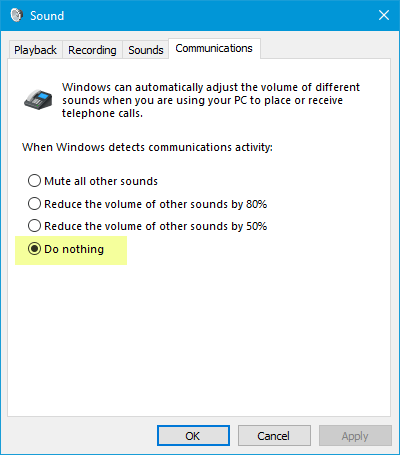Click the 'Reduce the volume of other sounds by 80%' label
The width and height of the screenshot is (400, 455).
(x=156, y=204)
